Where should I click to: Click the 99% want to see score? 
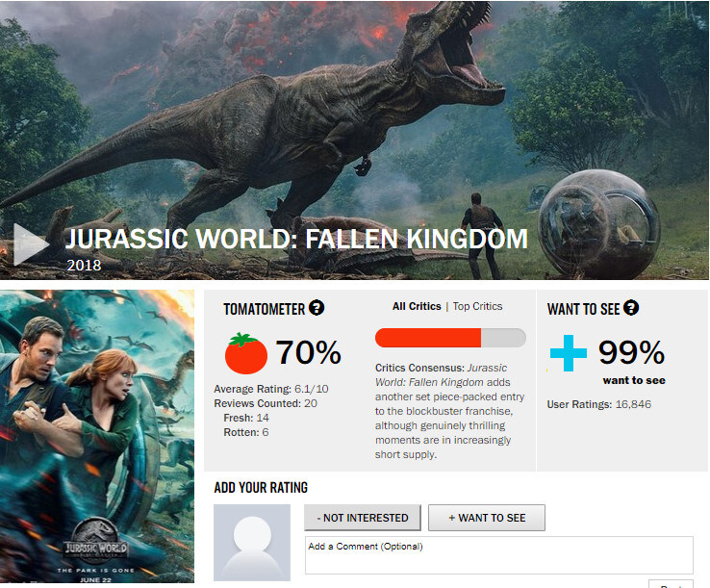tap(632, 352)
